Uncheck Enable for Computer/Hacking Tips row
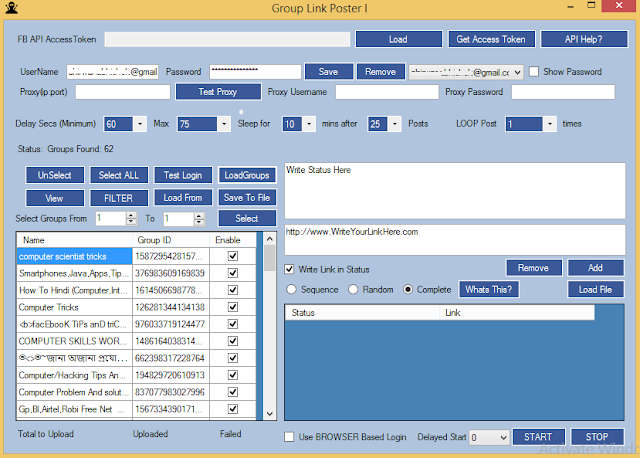Image resolution: width=640 pixels, height=458 pixels. 233,375
